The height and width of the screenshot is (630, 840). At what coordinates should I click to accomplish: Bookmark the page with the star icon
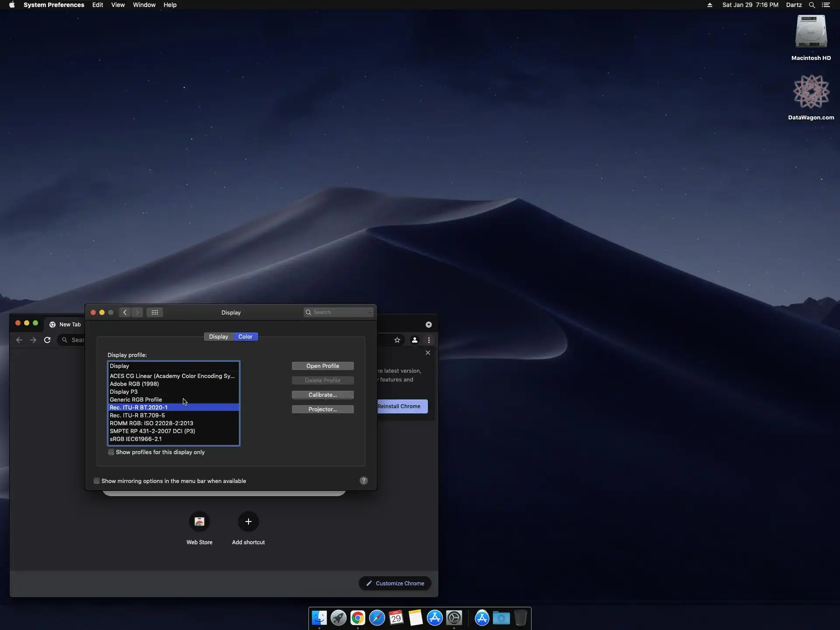397,340
